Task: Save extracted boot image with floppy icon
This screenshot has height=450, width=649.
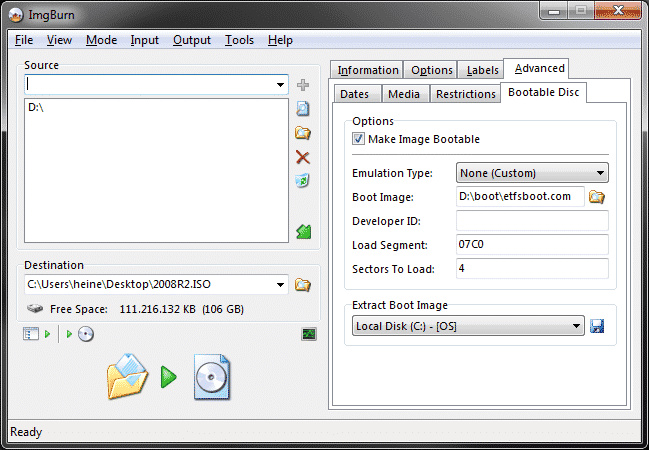Action: 597,326
